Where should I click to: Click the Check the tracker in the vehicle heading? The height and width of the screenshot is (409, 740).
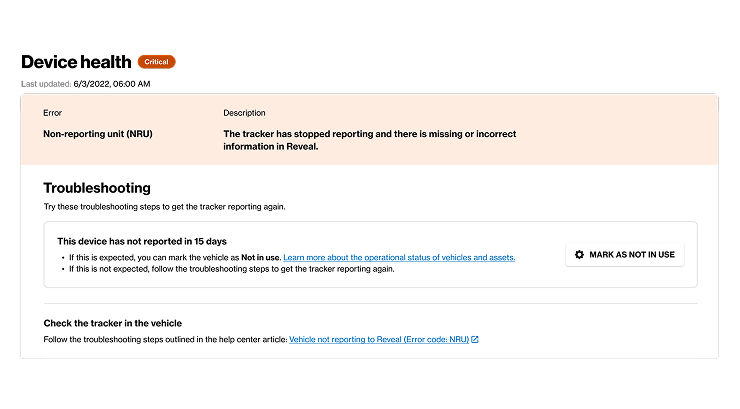[112, 323]
